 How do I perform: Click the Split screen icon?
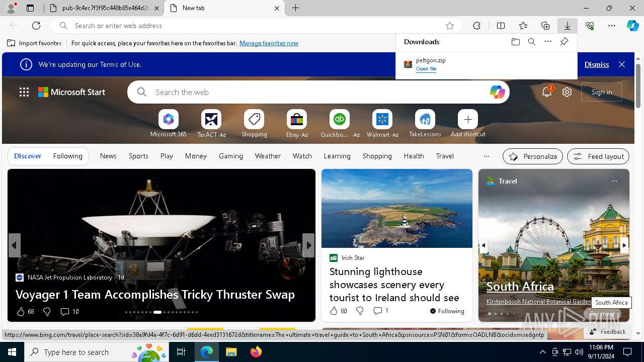501,26
